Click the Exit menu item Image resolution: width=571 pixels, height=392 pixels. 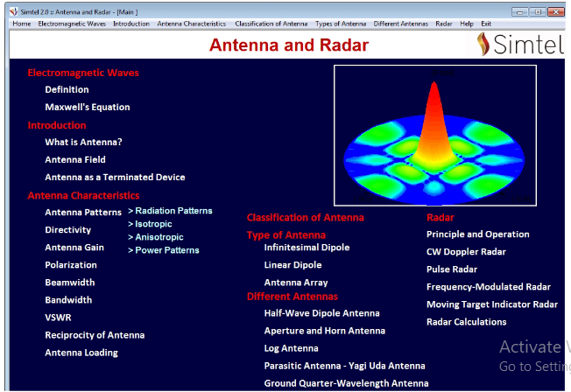tap(486, 24)
